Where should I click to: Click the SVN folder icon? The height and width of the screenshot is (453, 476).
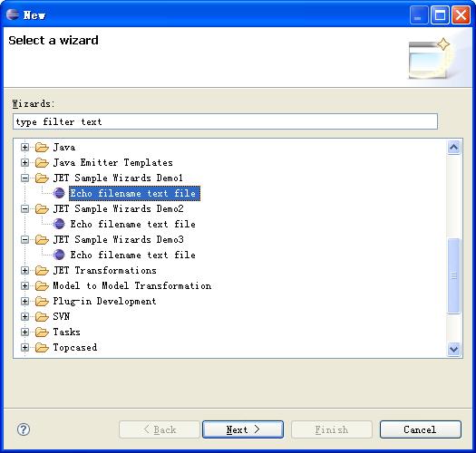(x=42, y=317)
